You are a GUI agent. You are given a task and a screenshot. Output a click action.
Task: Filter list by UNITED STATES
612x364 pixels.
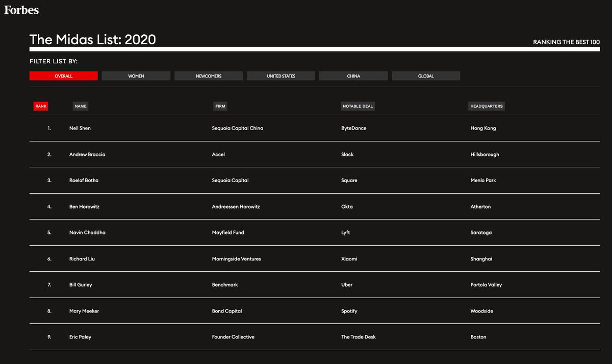[x=281, y=76]
